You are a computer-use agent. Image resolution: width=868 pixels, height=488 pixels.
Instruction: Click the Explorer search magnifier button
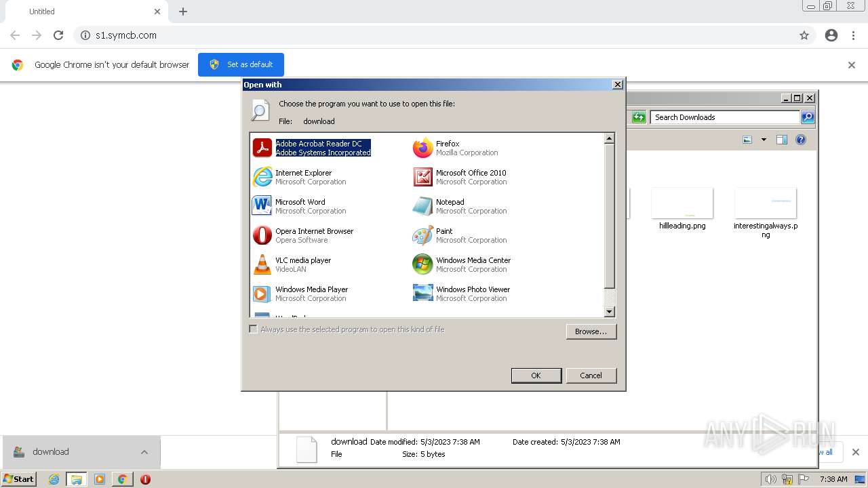point(807,117)
